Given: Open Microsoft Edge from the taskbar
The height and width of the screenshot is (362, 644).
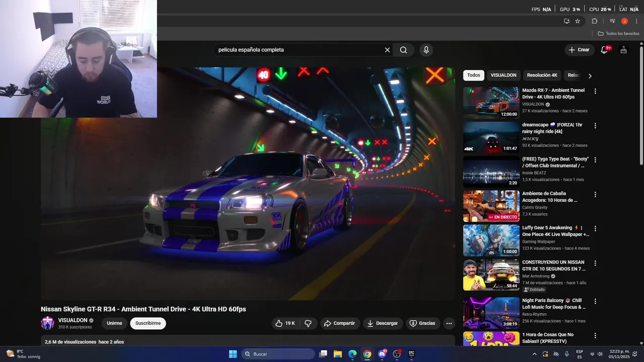Looking at the screenshot, I should point(353,354).
